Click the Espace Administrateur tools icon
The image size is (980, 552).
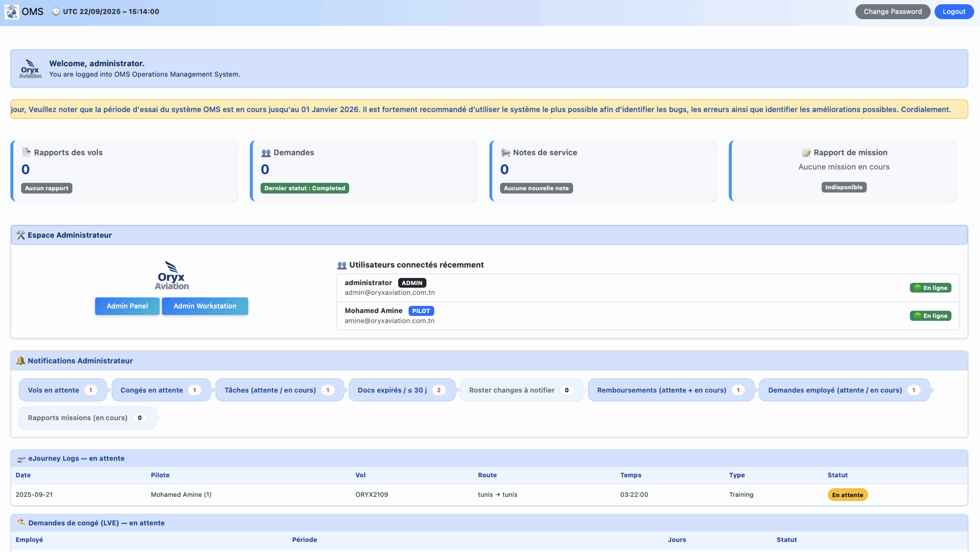(x=21, y=235)
